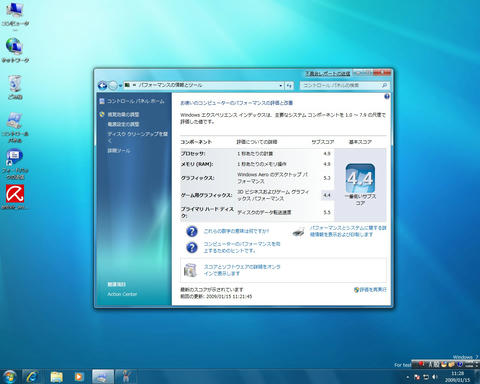Click the printer icon for performance details
This screenshot has width=480, height=384.
coord(298,232)
